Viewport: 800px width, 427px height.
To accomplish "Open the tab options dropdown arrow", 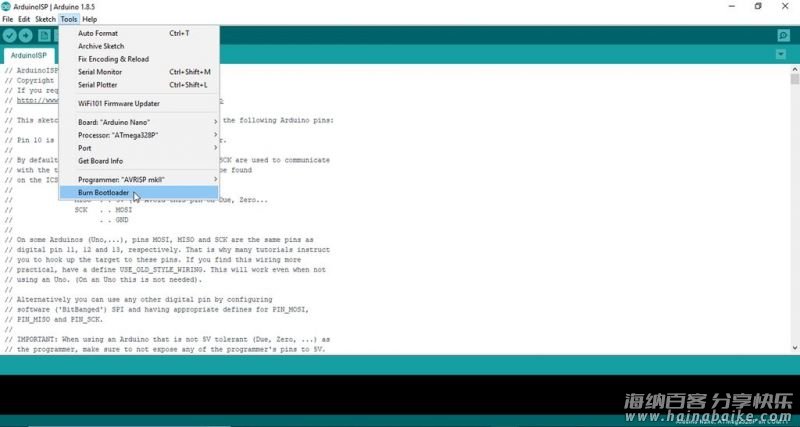I will point(781,54).
